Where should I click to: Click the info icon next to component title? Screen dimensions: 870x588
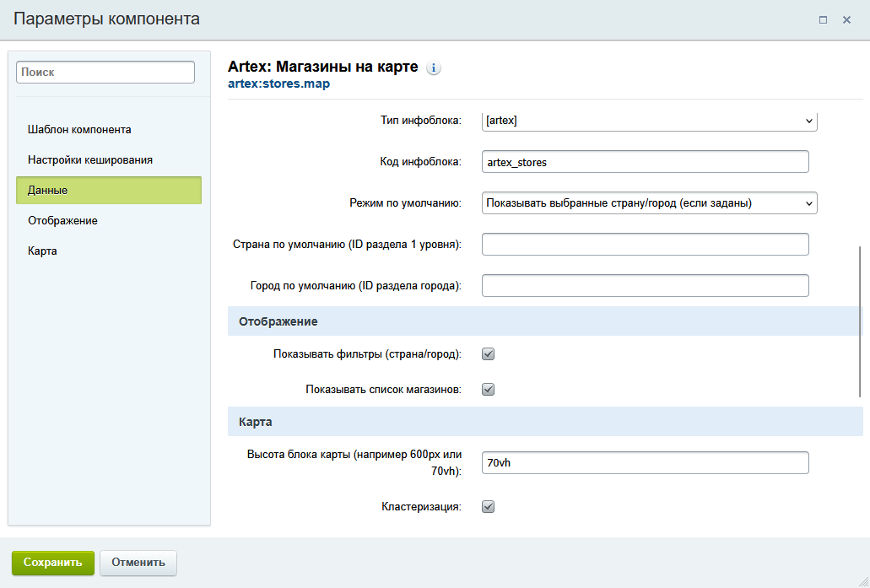pyautogui.click(x=434, y=67)
